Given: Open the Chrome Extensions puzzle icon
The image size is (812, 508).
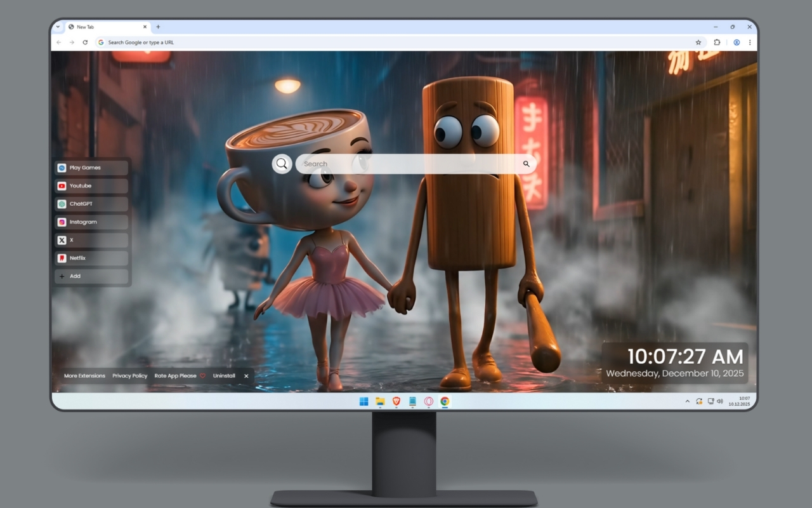Looking at the screenshot, I should click(x=717, y=43).
